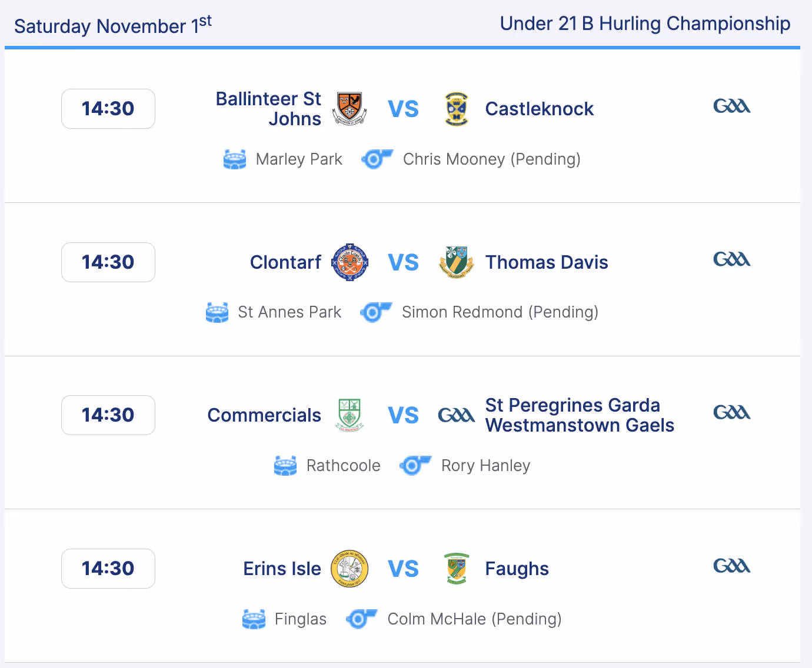This screenshot has width=812, height=668.
Task: Click the Faughs club crest
Action: 456,569
